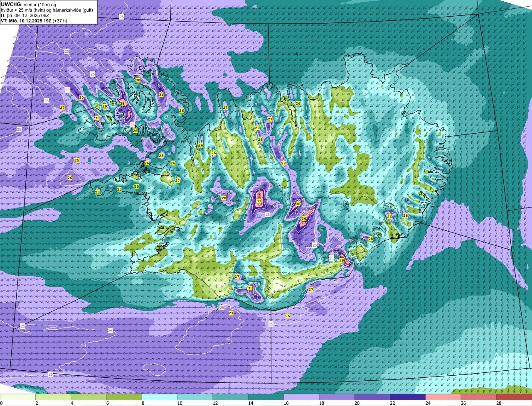Pick the 4–6 m/s green legend swatch

pos(89,397)
